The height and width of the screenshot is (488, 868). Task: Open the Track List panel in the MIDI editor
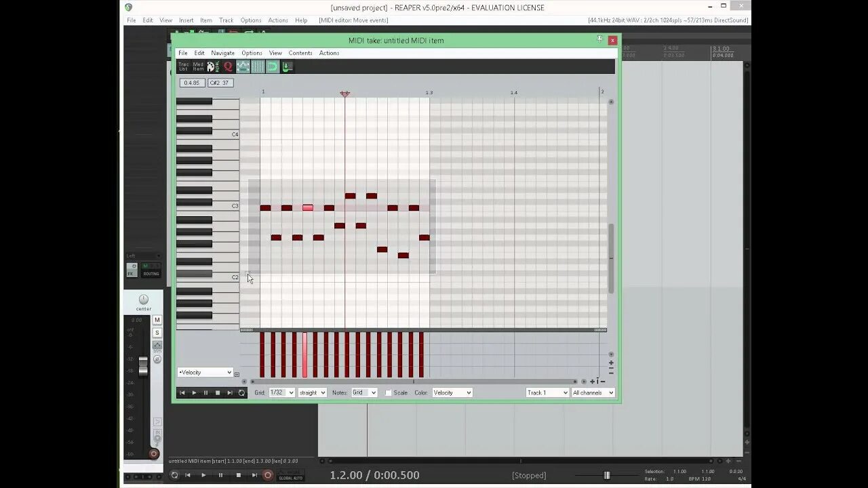pos(183,66)
